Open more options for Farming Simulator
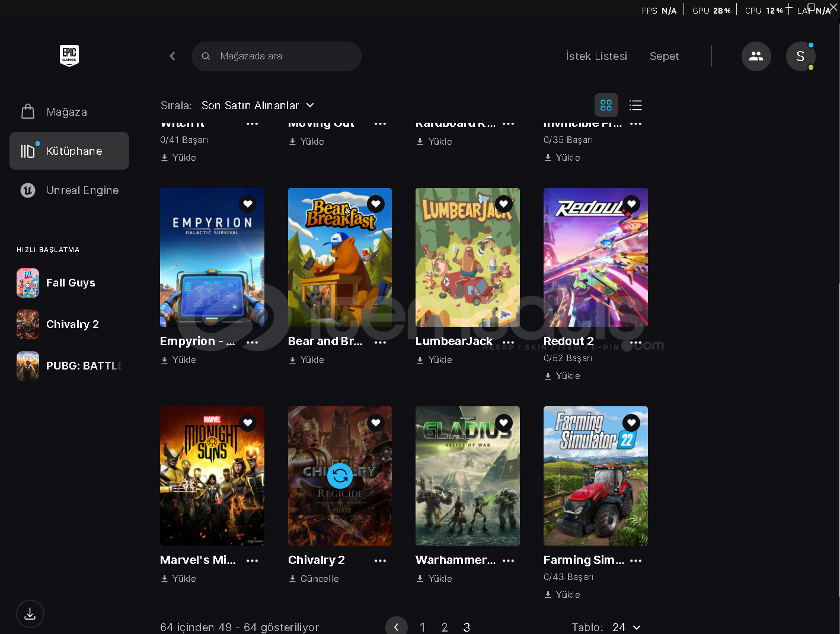Image resolution: width=840 pixels, height=634 pixels. (x=636, y=560)
